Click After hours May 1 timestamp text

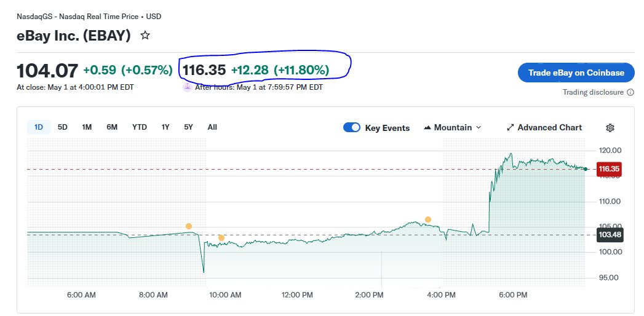click(x=259, y=87)
